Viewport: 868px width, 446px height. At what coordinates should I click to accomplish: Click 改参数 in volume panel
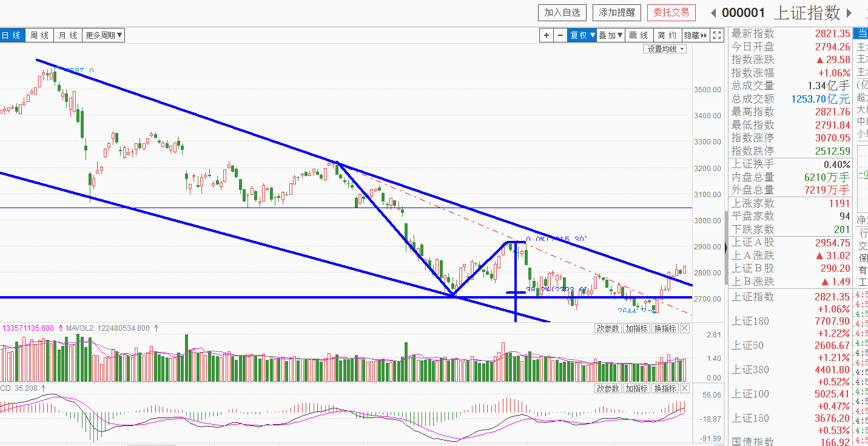608,328
